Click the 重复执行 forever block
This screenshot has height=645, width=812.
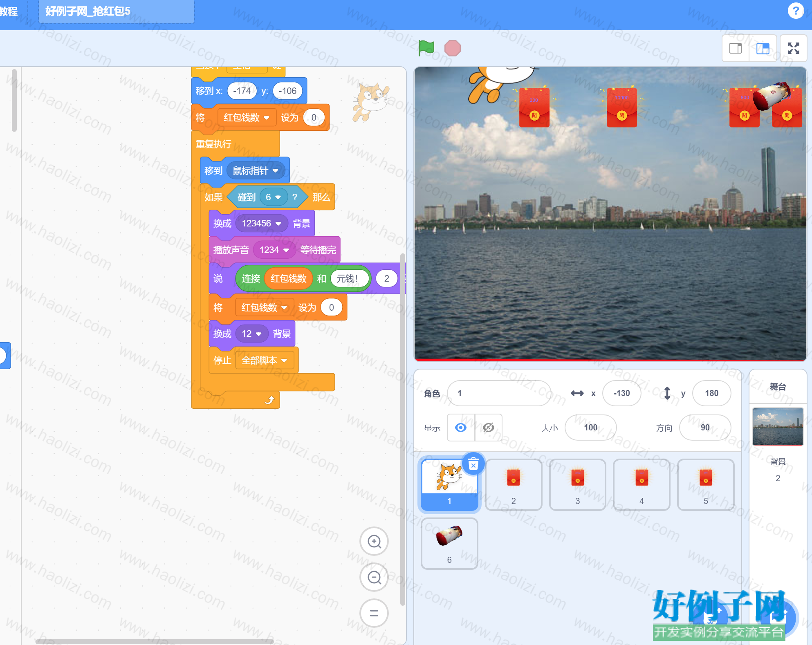point(213,144)
